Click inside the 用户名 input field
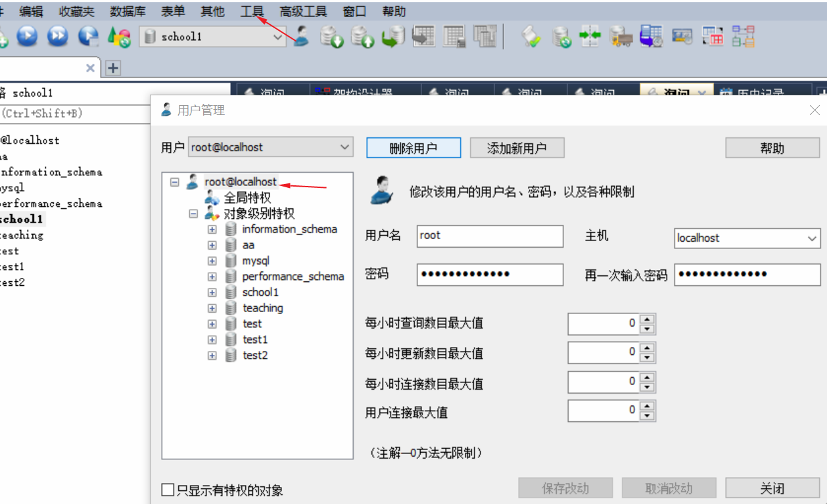 click(490, 237)
